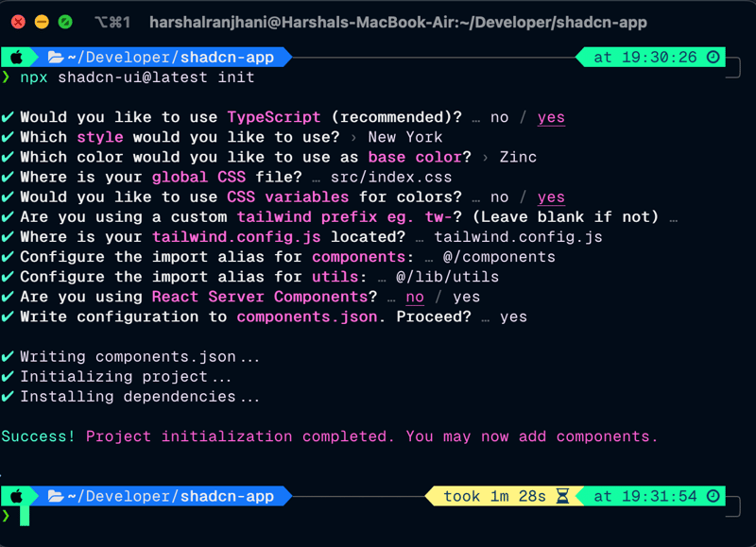Viewport: 756px width, 547px height.
Task: Click the ⌥⌘1 tab shortcut label
Action: click(x=112, y=22)
